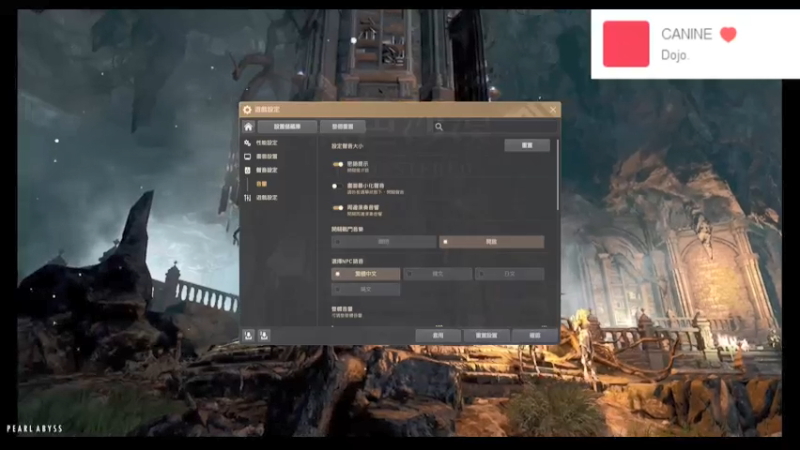Screen dimensions: 800x450
Task: Click into the settings search field
Action: (495, 127)
